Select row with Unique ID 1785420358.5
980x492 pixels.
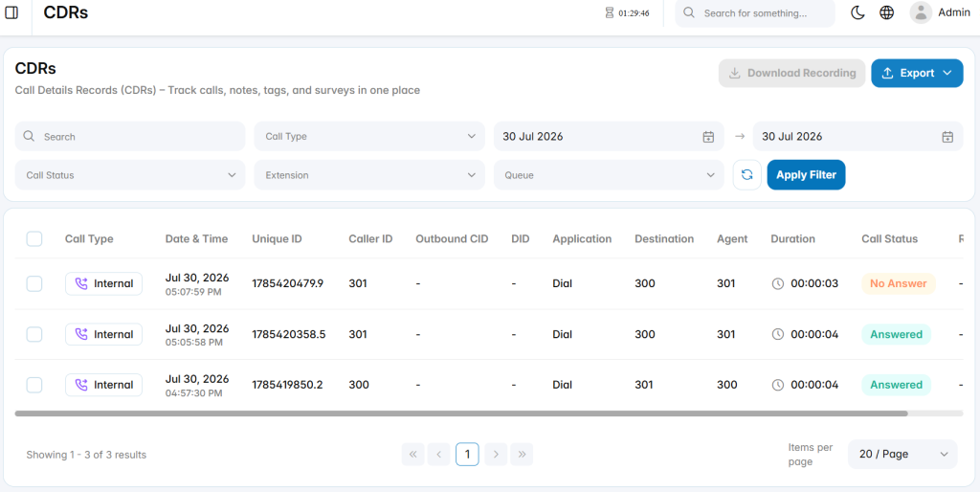[x=34, y=334]
